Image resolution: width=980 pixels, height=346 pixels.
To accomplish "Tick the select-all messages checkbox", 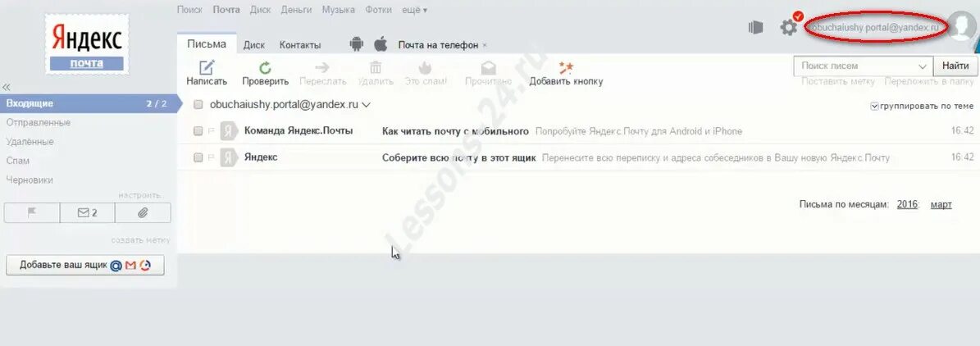I will 198,105.
